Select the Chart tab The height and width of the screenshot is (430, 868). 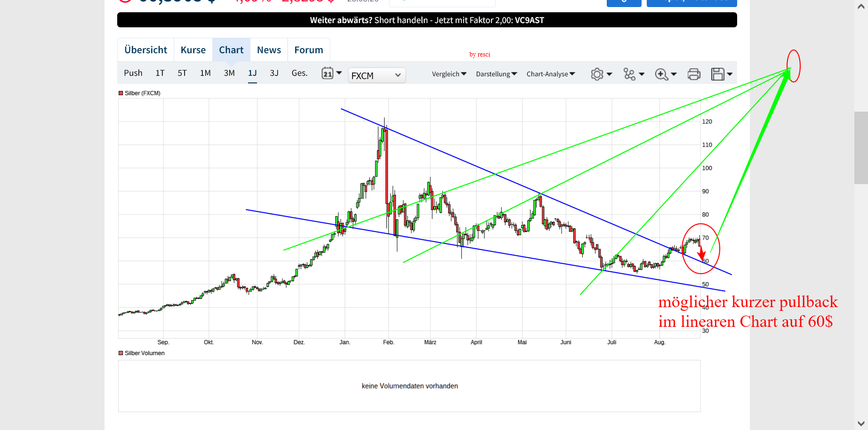(x=231, y=50)
